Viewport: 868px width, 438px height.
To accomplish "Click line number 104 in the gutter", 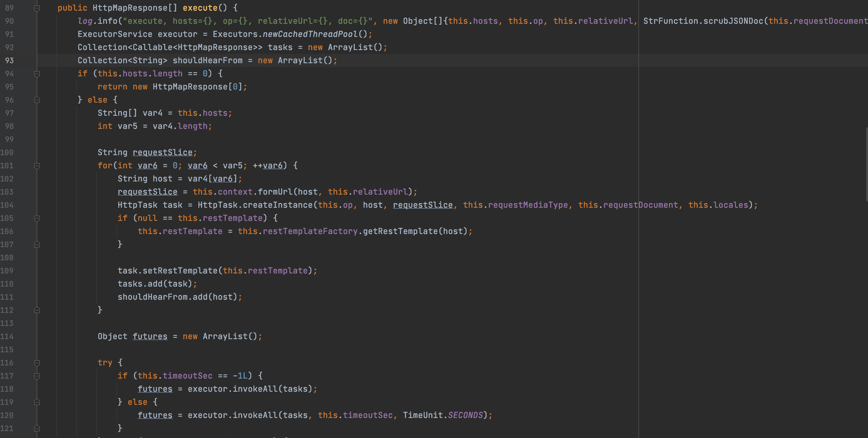I will [7, 205].
